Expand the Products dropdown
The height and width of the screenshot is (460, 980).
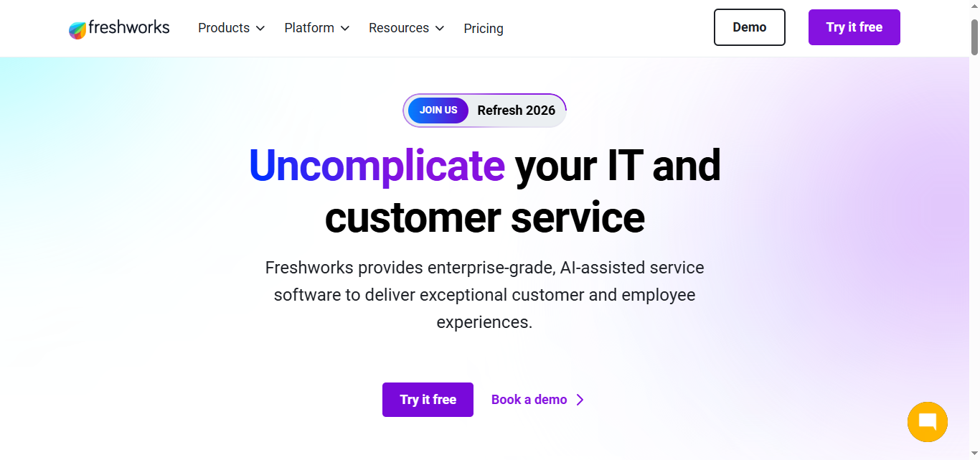[x=223, y=28]
